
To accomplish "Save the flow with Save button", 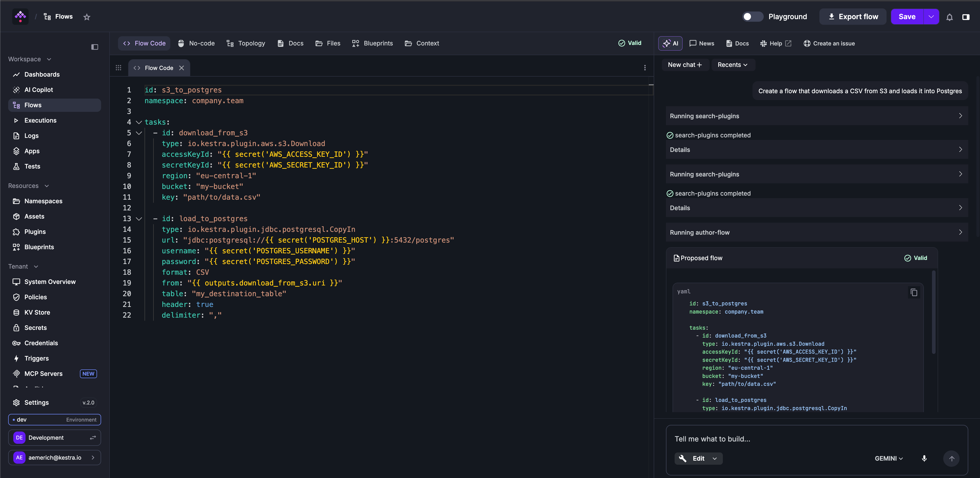I will click(x=907, y=17).
